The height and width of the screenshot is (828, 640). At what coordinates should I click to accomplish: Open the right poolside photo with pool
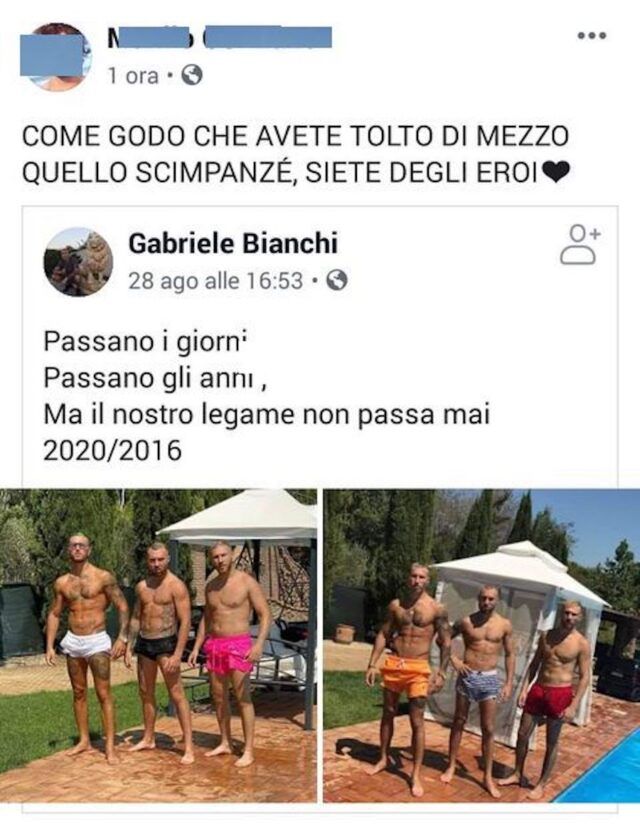point(482,645)
